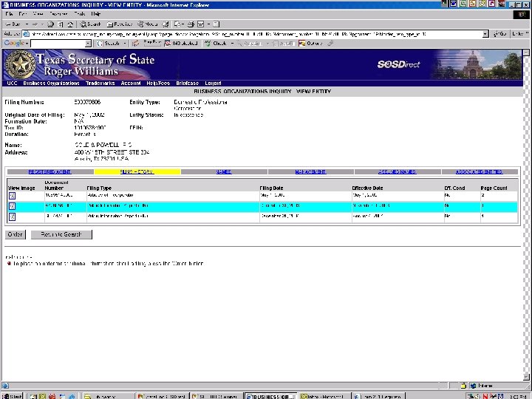532x399 pixels.
Task: Open the Tools menu
Action: [x=80, y=14]
